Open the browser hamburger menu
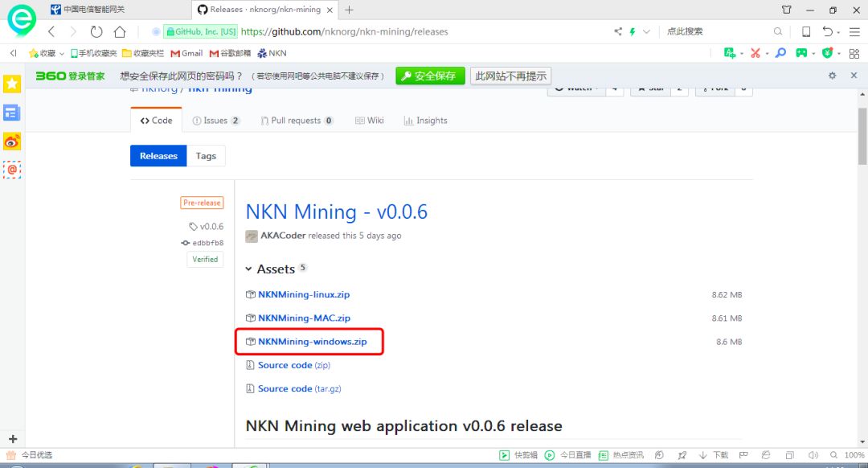 click(854, 31)
